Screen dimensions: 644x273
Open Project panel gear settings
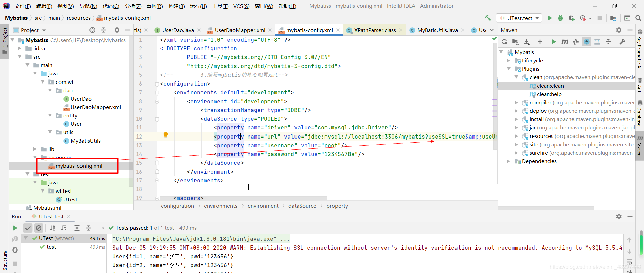[117, 30]
